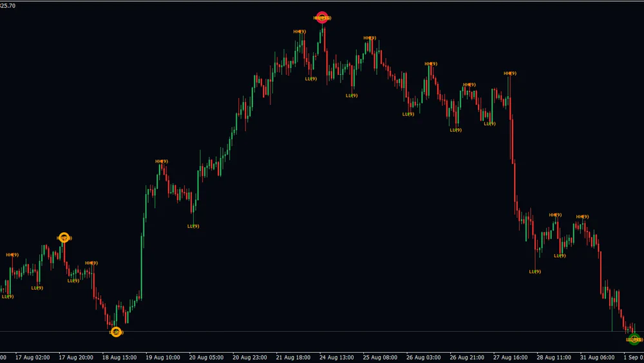Click the '26 Aug 21:00' time axis label
Screen dimensions: 644x363
click(467, 358)
